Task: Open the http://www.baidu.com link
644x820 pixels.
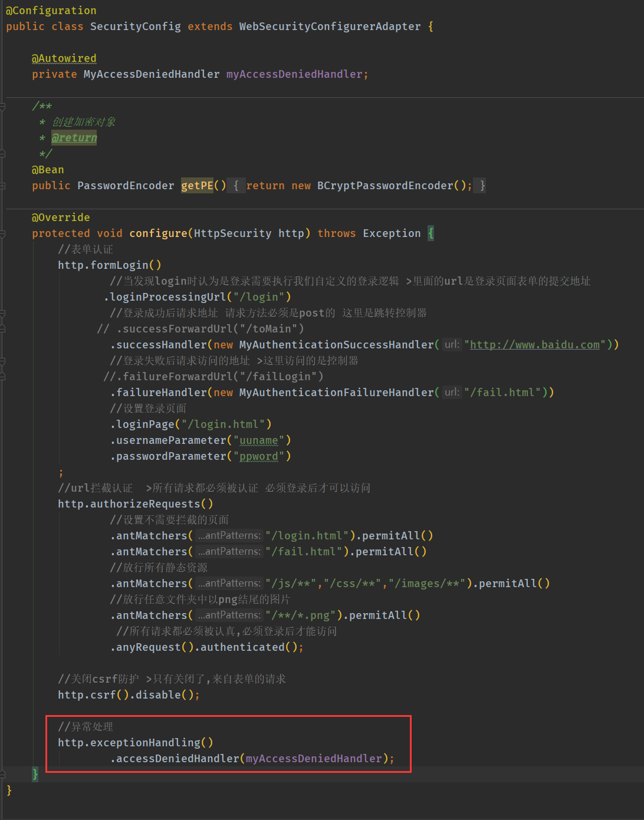Action: 534,345
